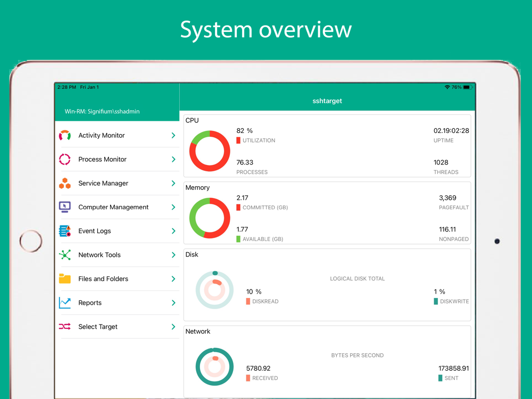The width and height of the screenshot is (532, 399).
Task: Choose the Select Target entry
Action: [x=117, y=327]
